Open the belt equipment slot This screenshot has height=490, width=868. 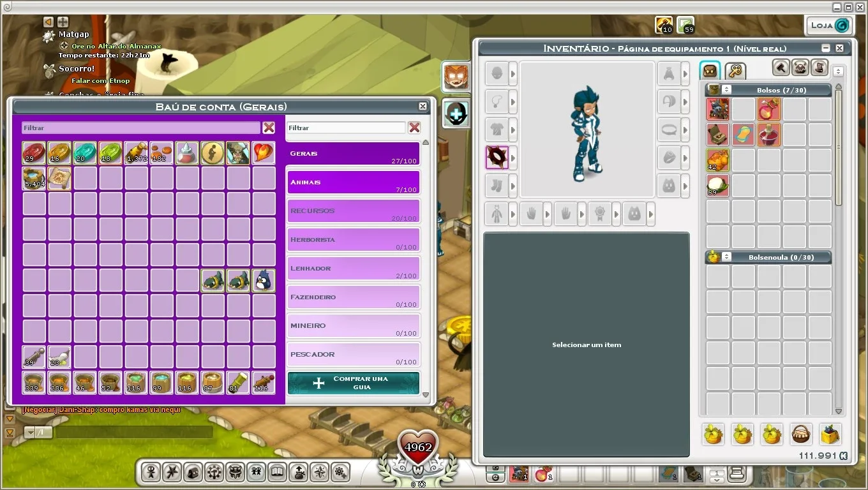pos(669,130)
